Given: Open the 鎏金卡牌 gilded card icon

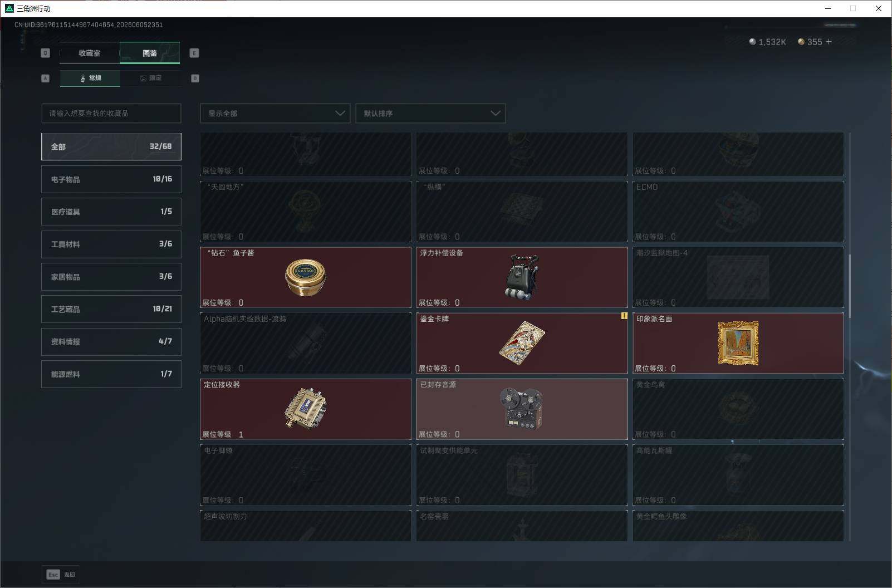Looking at the screenshot, I should (x=522, y=343).
